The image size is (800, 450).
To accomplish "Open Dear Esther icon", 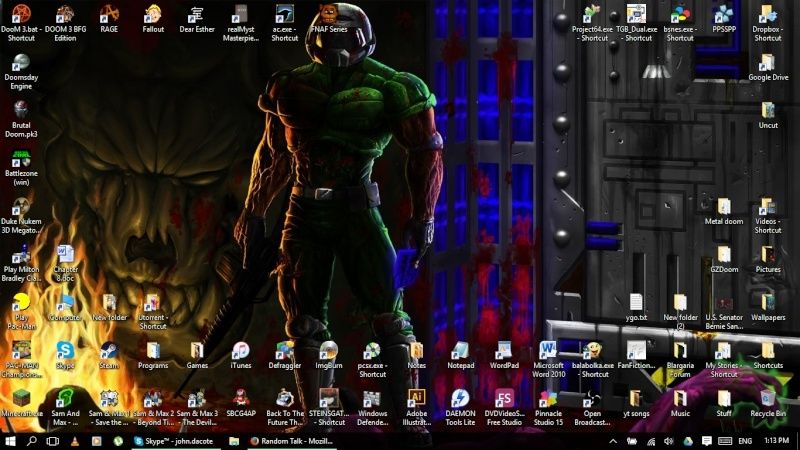I will tap(197, 14).
